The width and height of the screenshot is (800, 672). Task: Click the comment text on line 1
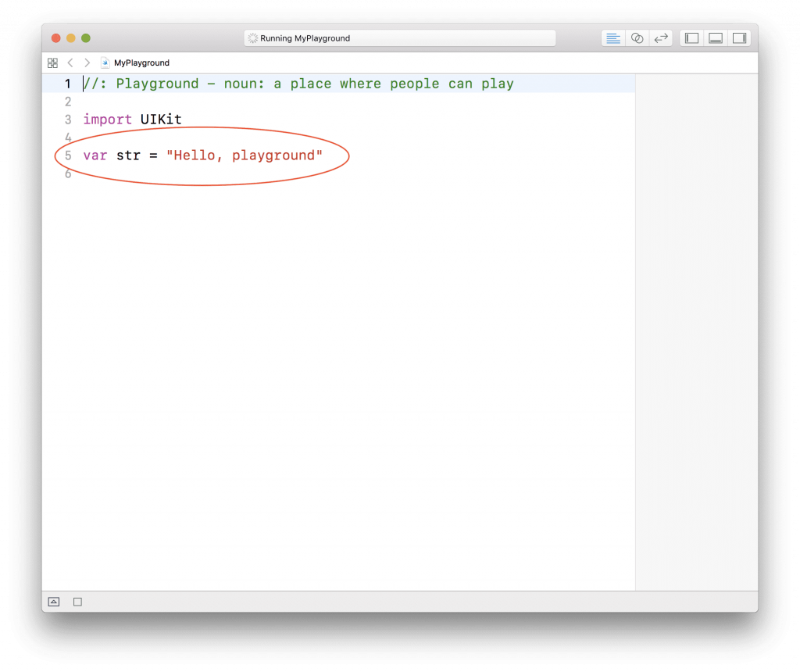click(x=298, y=84)
